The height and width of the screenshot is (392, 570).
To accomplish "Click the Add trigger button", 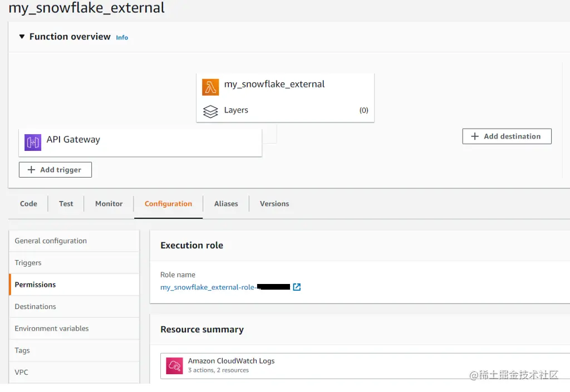I will pos(55,170).
